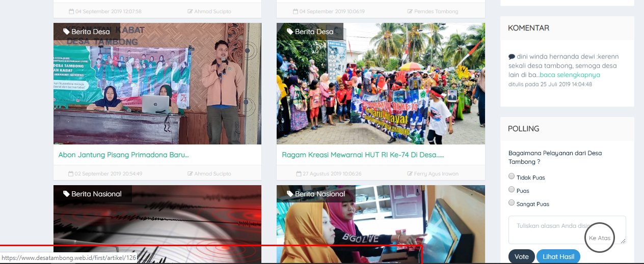Open the HUT RI Ke-74 parade photo

pos(381,83)
